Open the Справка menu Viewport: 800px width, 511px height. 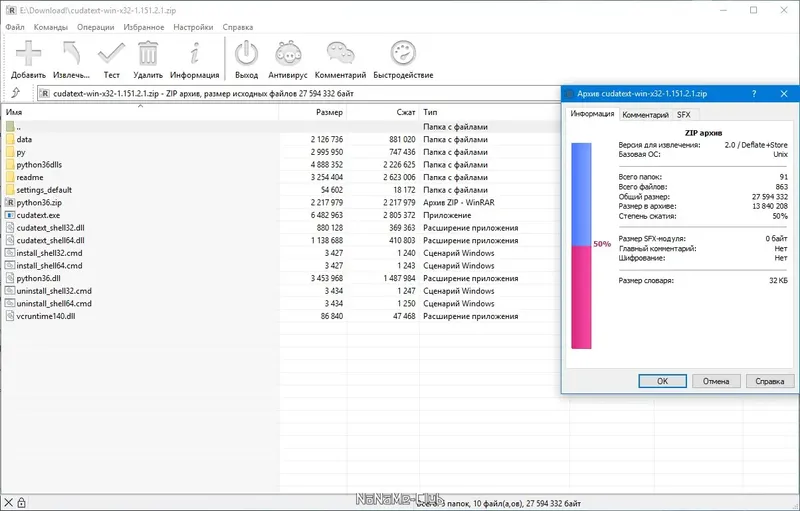tap(238, 27)
